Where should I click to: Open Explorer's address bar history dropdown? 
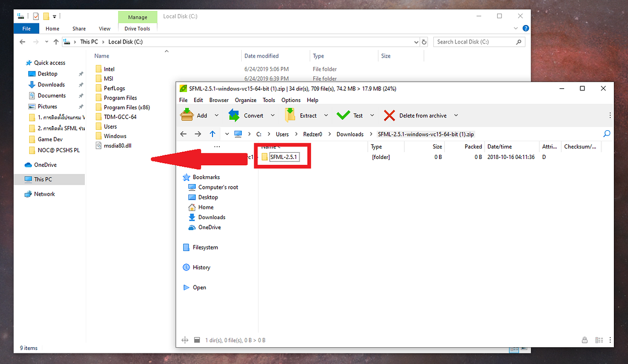[416, 42]
